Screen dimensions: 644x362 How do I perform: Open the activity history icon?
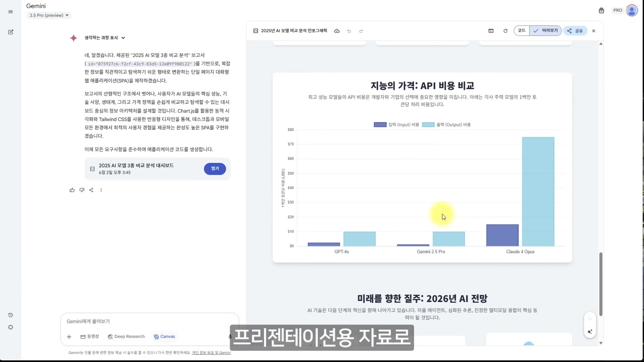11,315
